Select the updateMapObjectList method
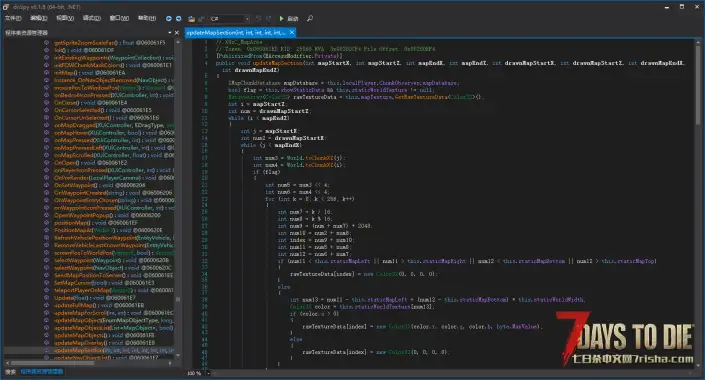Screen dimensions: 705x380 pos(113,328)
